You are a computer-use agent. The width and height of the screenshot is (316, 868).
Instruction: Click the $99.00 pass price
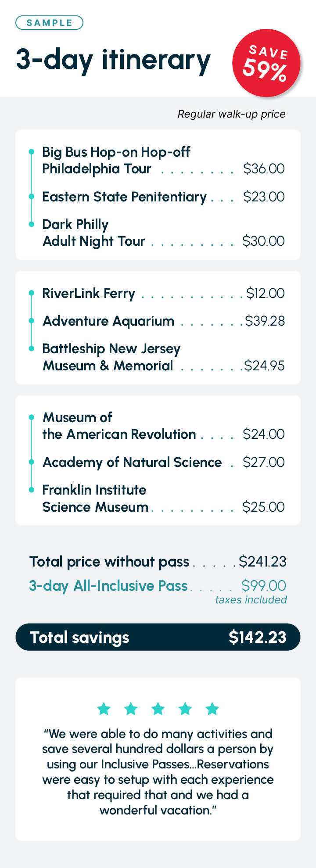pos(264,585)
